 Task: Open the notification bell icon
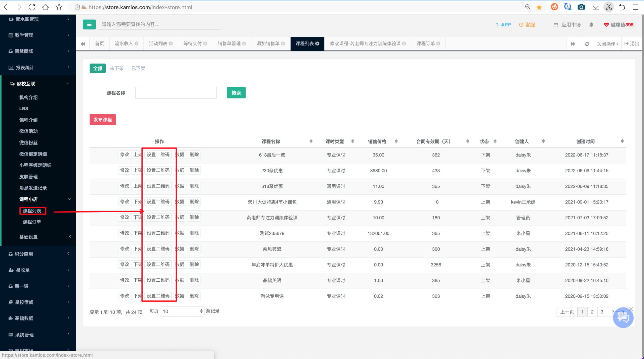(591, 25)
